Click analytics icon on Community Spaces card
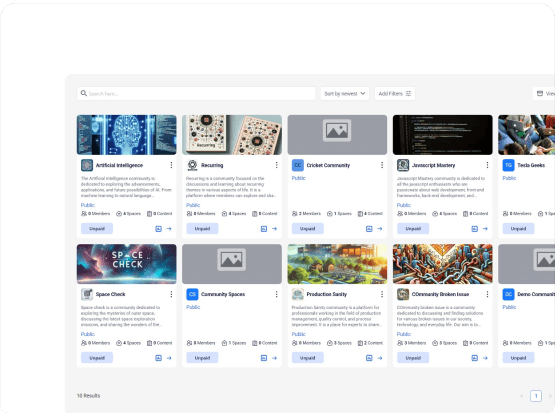The image size is (555, 413). 264,358
